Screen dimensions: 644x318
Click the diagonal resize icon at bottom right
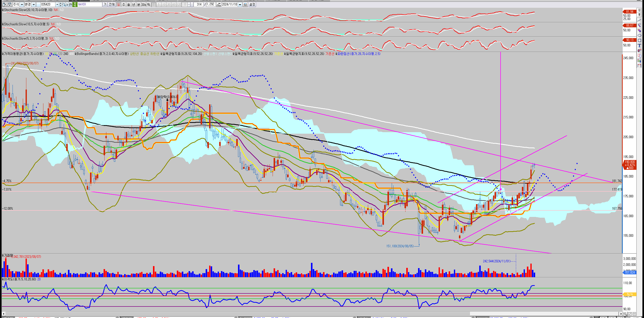tap(630, 314)
